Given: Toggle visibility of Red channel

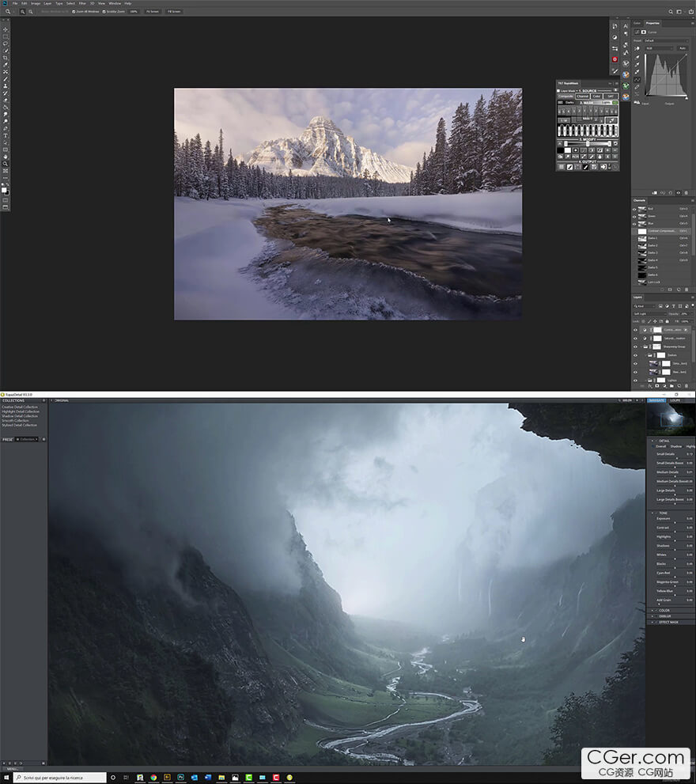Looking at the screenshot, I should pos(634,210).
